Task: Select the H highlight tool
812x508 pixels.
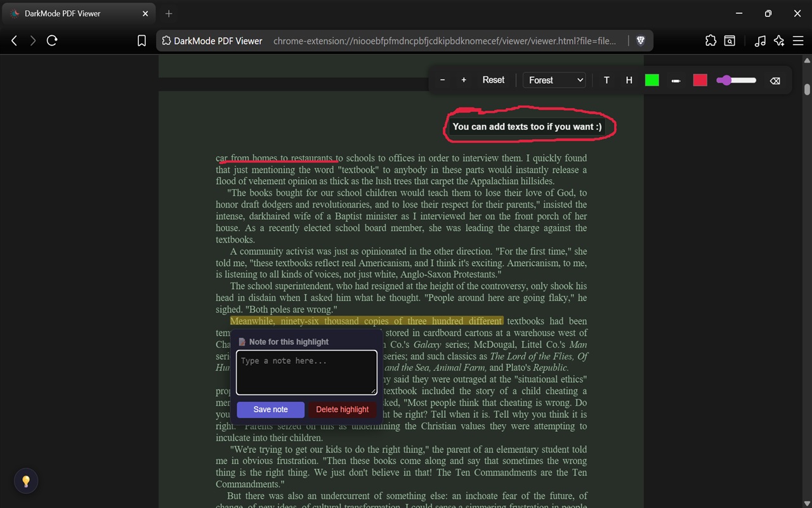Action: 629,80
